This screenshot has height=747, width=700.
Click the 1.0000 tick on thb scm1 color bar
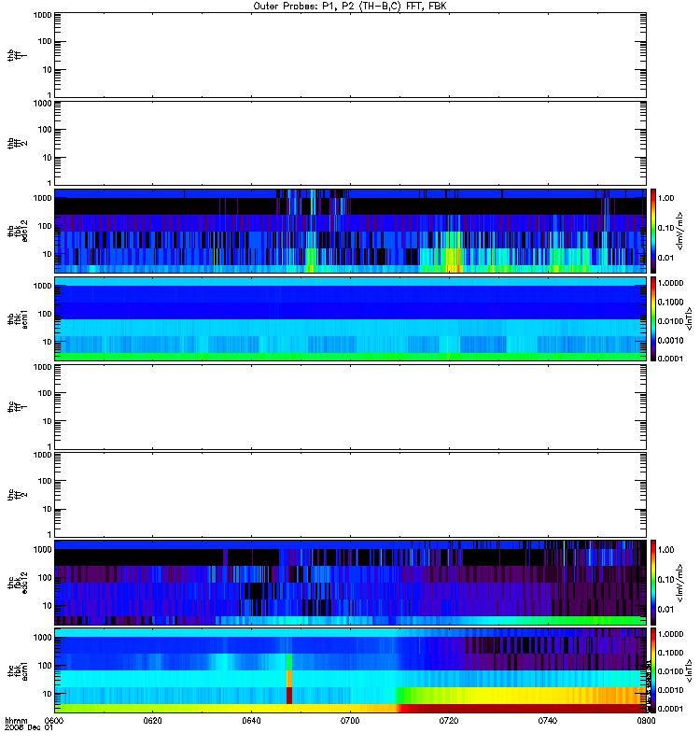(x=670, y=283)
